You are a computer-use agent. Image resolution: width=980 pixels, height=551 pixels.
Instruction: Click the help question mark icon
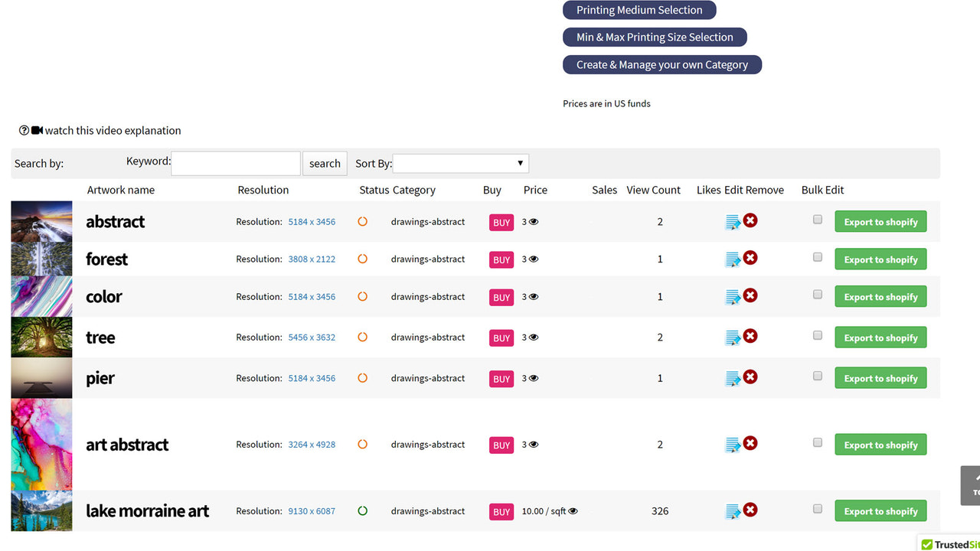(x=24, y=131)
